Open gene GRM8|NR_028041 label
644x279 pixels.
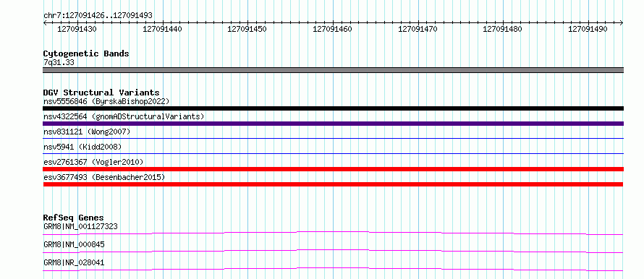[74, 262]
